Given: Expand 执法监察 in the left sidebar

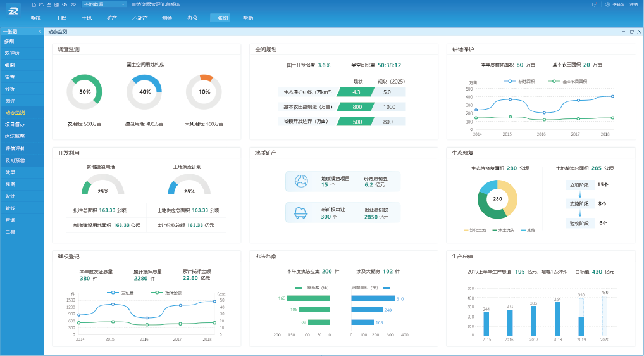Looking at the screenshot, I should 15,136.
